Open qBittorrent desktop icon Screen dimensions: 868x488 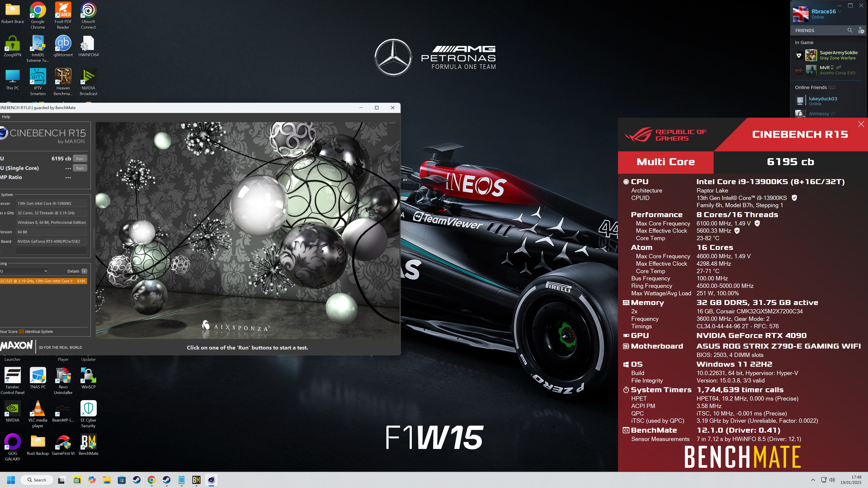[x=63, y=46]
